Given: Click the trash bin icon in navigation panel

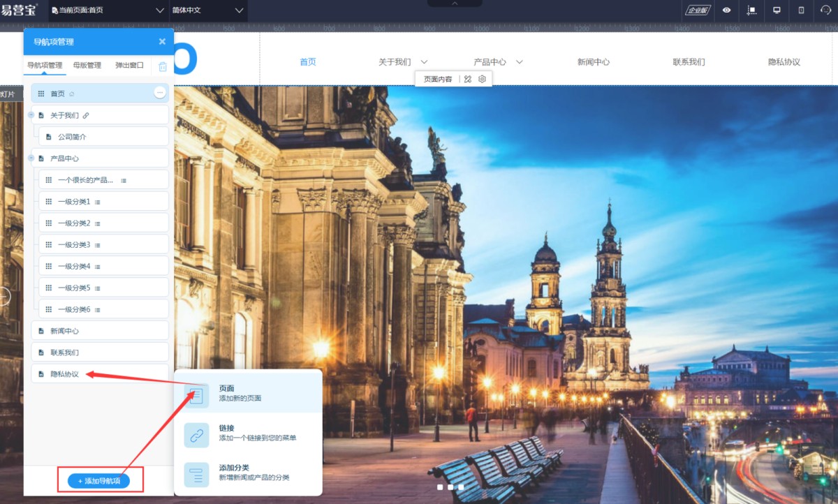Looking at the screenshot, I should pos(163,66).
